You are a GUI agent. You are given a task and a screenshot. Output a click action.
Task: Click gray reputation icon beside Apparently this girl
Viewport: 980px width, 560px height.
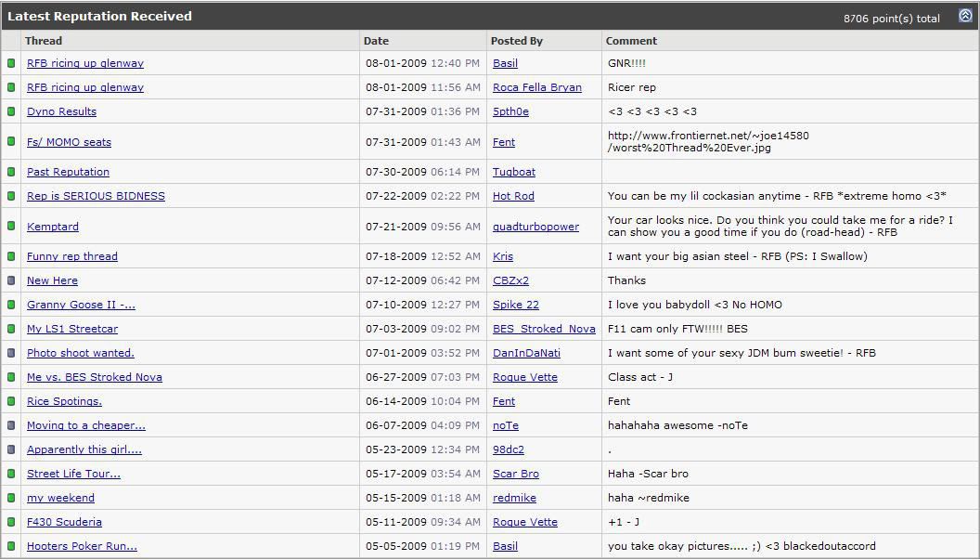pyautogui.click(x=11, y=449)
